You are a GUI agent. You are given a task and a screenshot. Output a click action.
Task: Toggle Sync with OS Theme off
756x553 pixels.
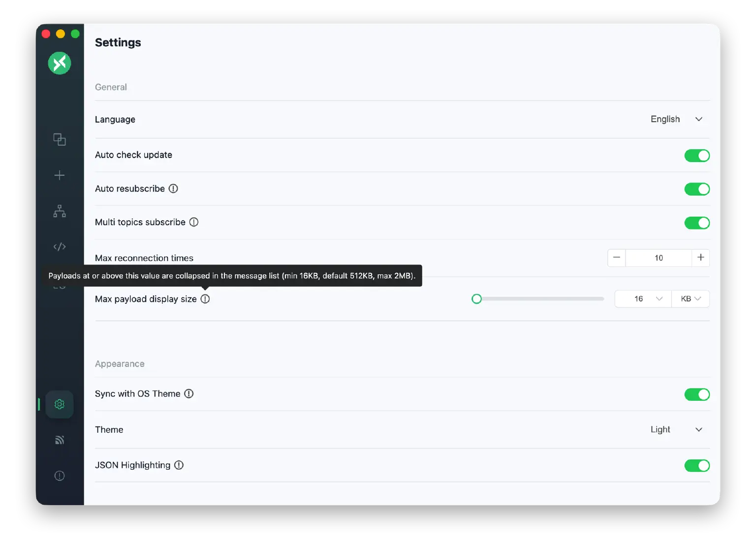(x=697, y=394)
